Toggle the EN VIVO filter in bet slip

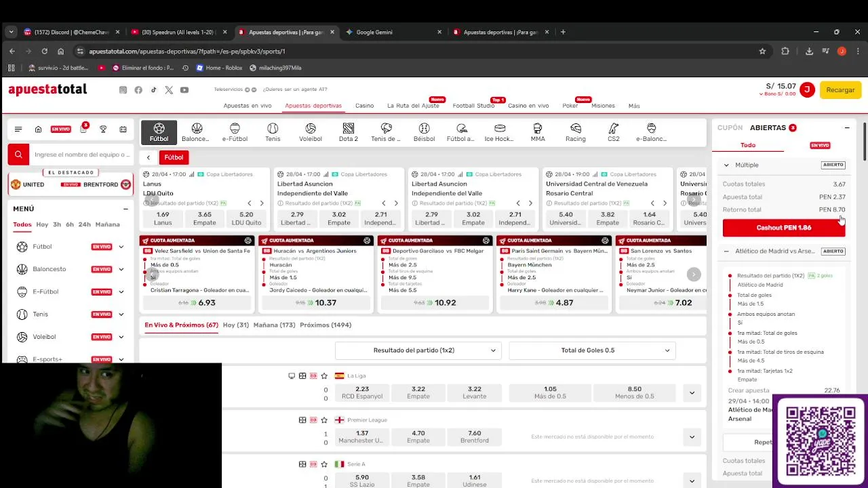(x=820, y=145)
